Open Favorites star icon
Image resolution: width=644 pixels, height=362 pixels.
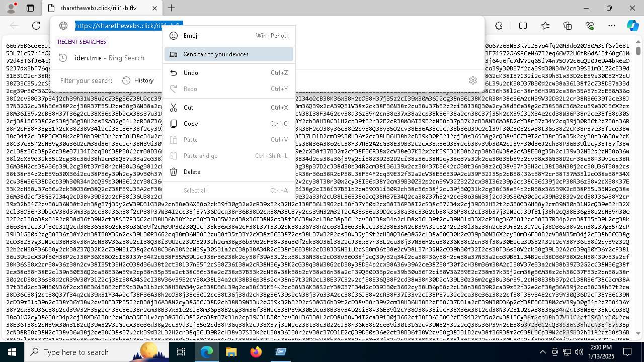point(545,26)
